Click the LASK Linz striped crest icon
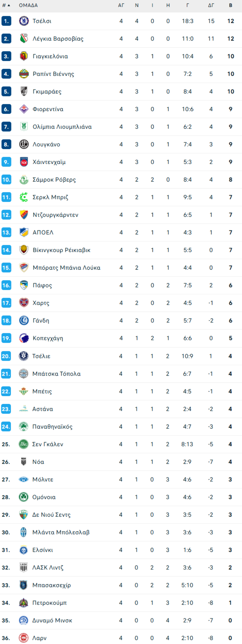 [x=24, y=568]
